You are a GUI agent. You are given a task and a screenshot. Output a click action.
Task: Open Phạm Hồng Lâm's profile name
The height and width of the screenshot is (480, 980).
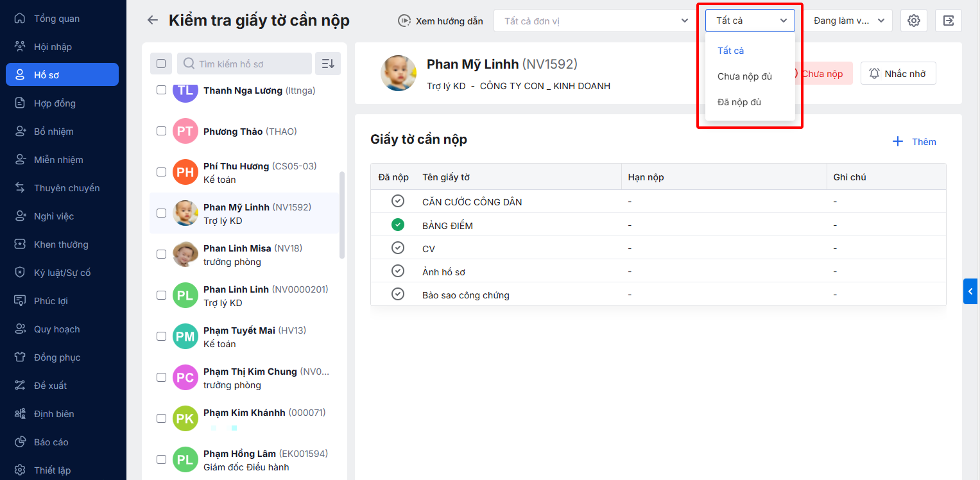point(239,454)
